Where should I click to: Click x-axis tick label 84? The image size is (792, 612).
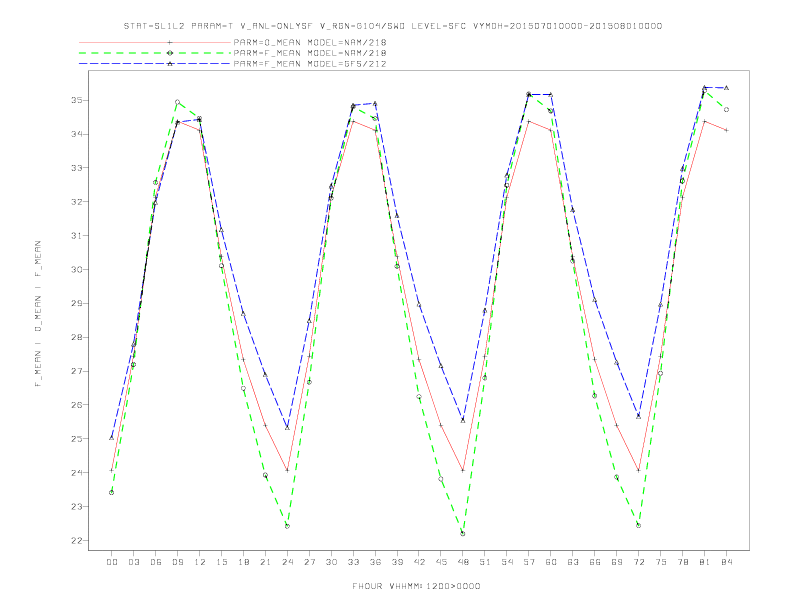[726, 562]
